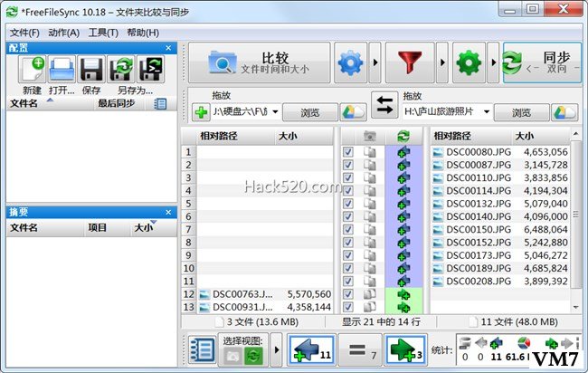Save the configuration with the floppy icon

(91, 69)
